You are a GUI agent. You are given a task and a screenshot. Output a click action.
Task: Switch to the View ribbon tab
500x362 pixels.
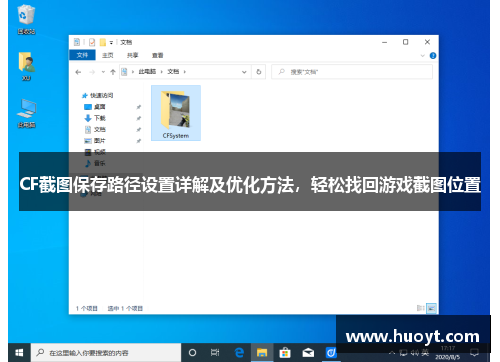click(x=158, y=55)
